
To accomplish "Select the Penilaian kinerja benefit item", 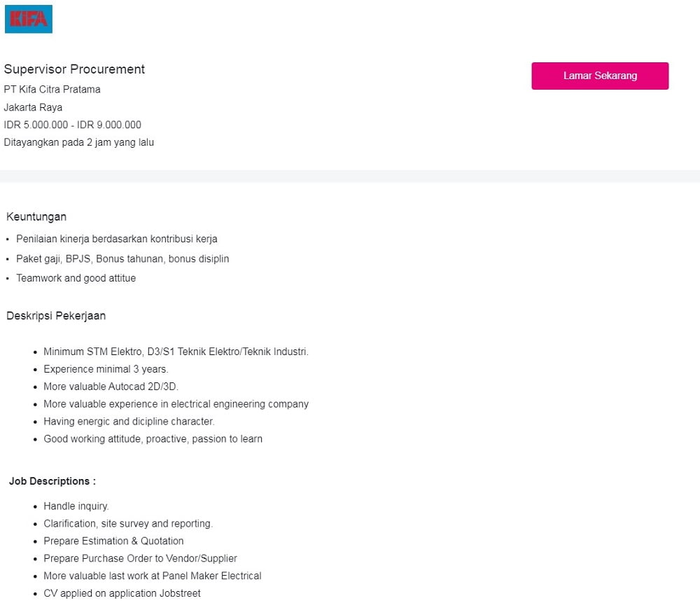I will point(117,239).
